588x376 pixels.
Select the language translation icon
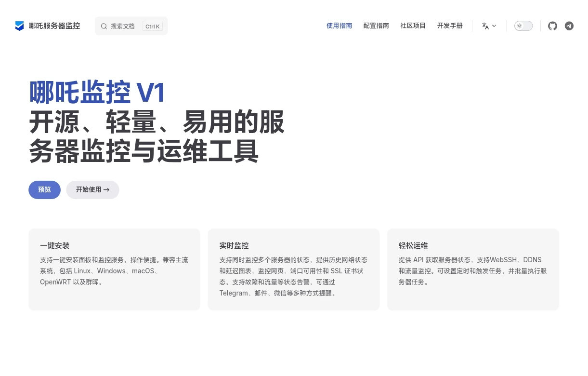click(485, 26)
